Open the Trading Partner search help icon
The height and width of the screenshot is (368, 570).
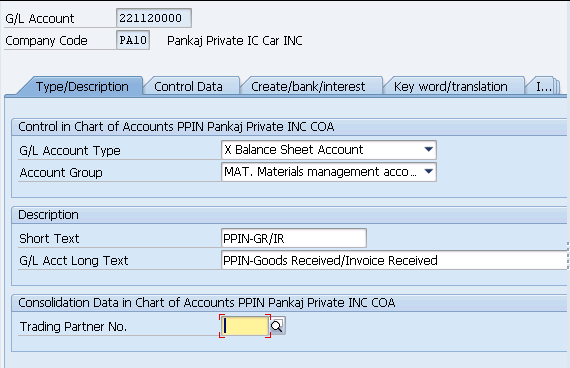click(x=278, y=326)
